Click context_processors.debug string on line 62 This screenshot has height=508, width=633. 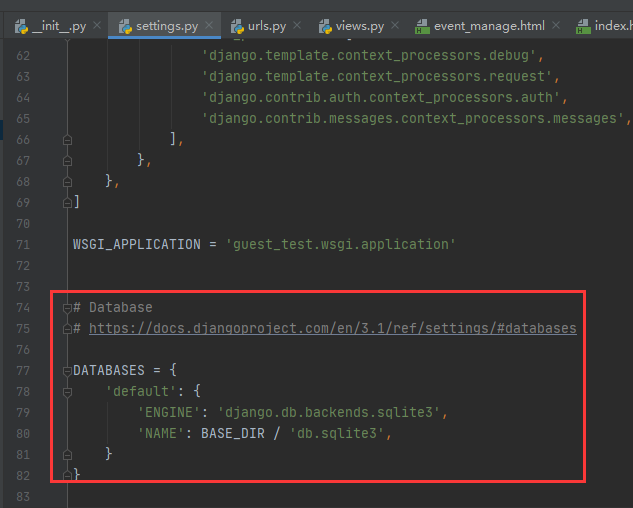point(369,55)
